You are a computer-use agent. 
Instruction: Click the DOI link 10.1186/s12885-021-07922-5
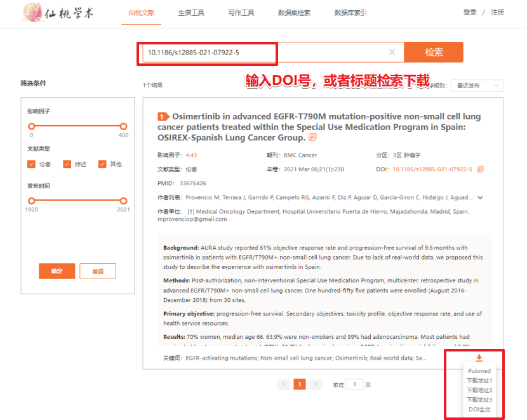pyautogui.click(x=432, y=169)
